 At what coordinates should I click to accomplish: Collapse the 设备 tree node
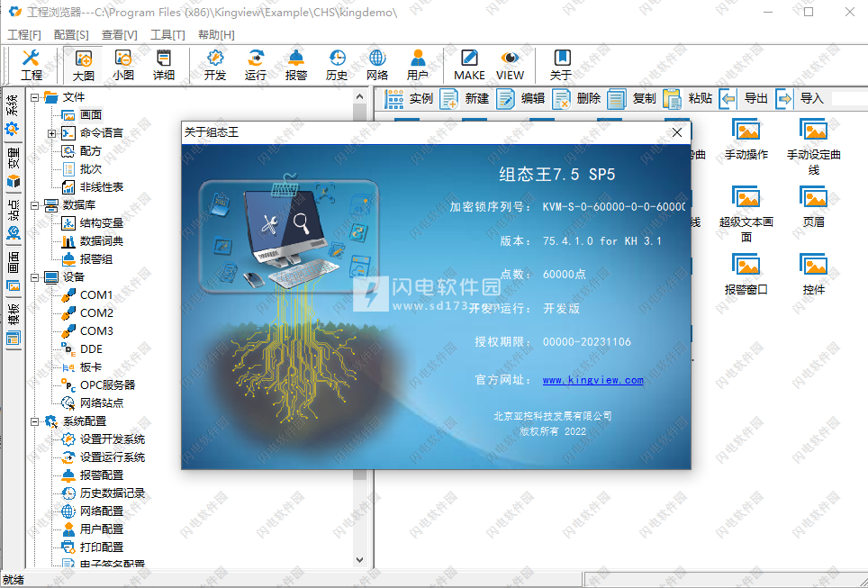[x=35, y=277]
